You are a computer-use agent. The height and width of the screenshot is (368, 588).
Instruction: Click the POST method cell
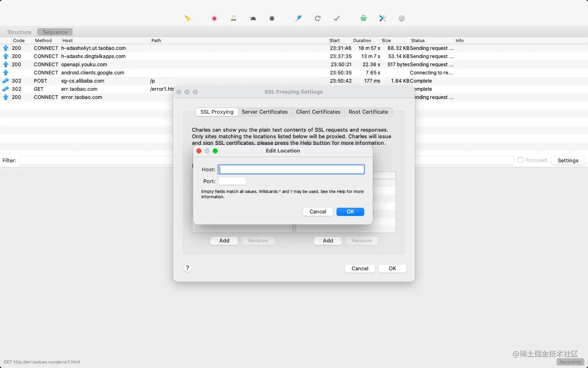click(40, 81)
